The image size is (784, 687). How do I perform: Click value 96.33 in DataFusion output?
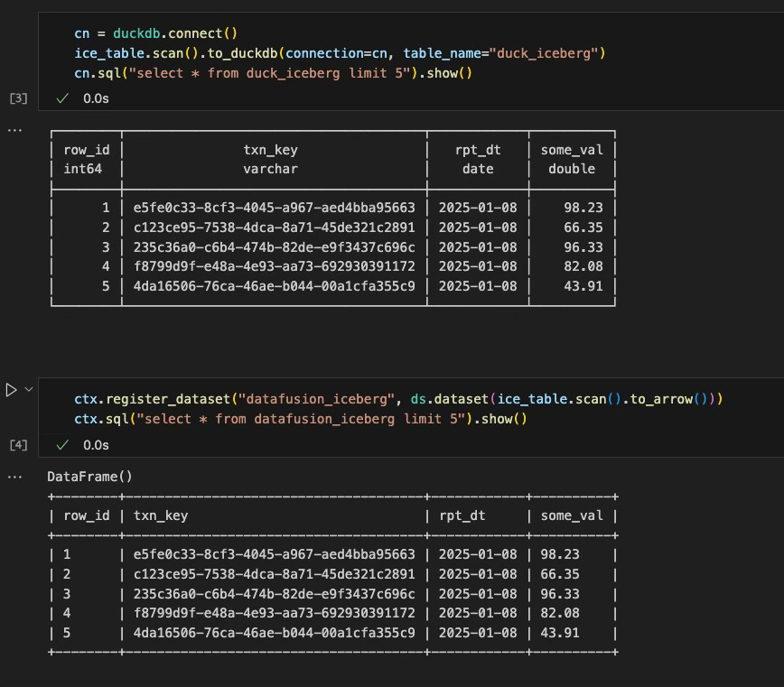560,594
